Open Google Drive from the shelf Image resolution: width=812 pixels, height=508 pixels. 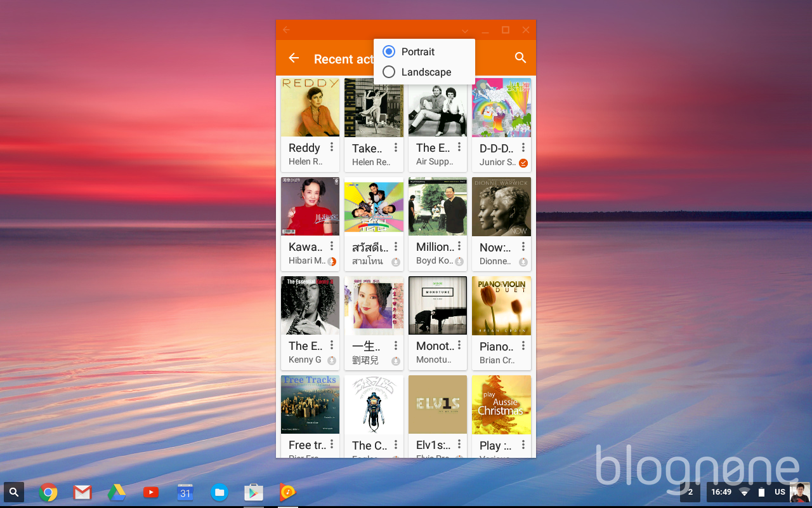pyautogui.click(x=116, y=492)
